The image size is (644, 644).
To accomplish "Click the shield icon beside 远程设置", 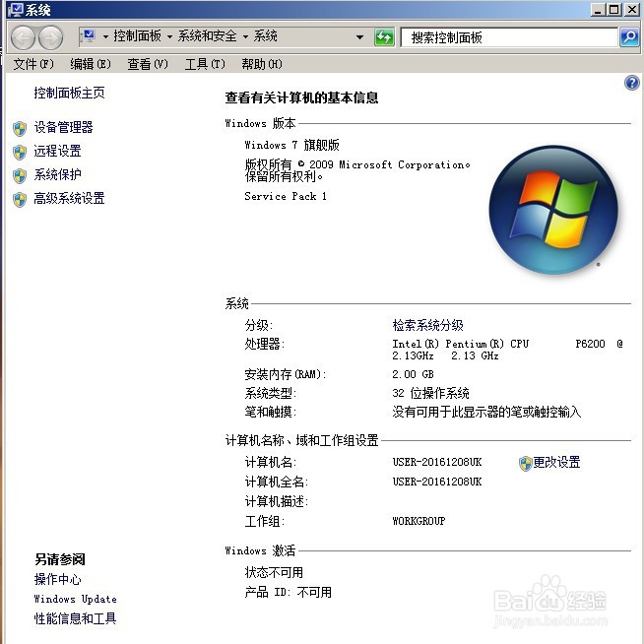I will [x=20, y=152].
